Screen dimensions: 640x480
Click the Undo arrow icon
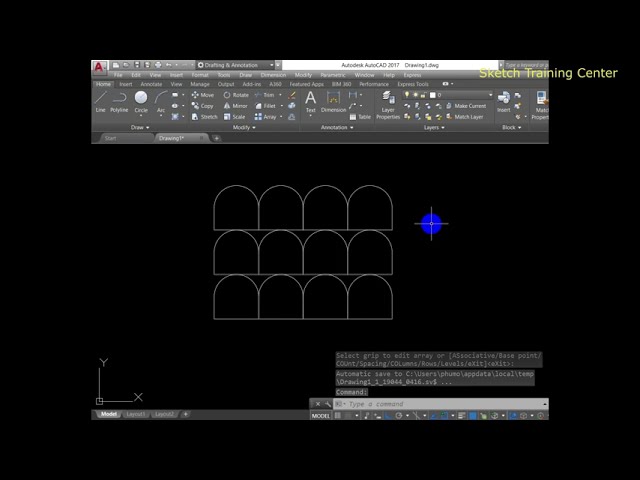169,65
